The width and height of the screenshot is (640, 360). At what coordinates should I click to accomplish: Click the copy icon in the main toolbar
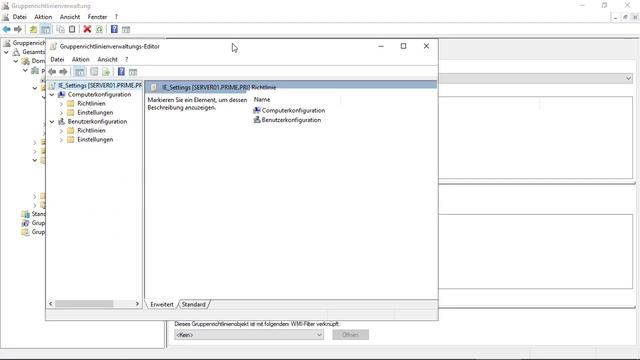[60, 29]
